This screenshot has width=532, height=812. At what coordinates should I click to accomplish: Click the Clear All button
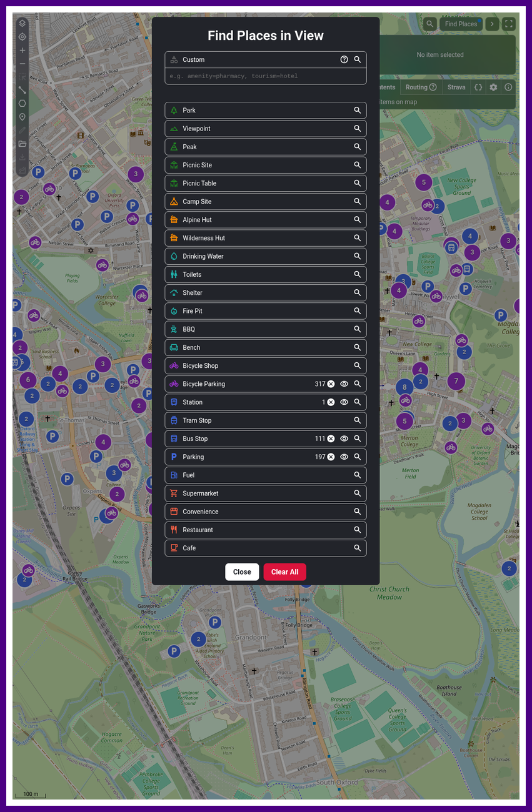point(284,572)
